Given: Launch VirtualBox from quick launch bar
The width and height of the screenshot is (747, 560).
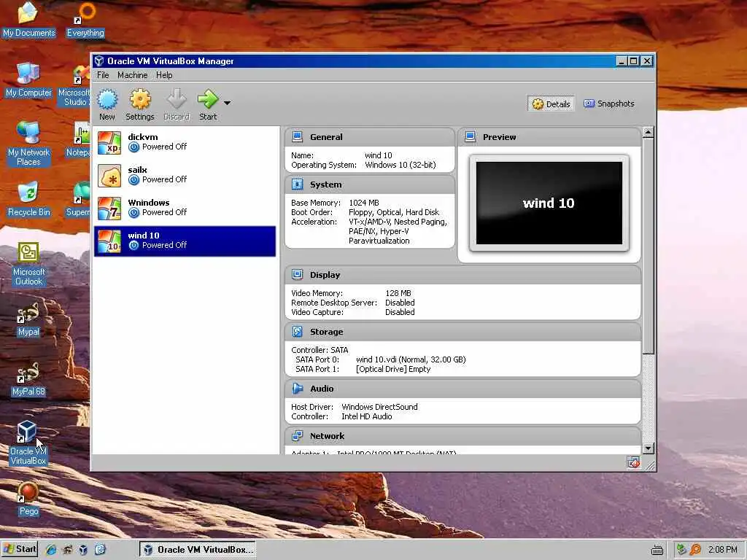Looking at the screenshot, I should 83,550.
